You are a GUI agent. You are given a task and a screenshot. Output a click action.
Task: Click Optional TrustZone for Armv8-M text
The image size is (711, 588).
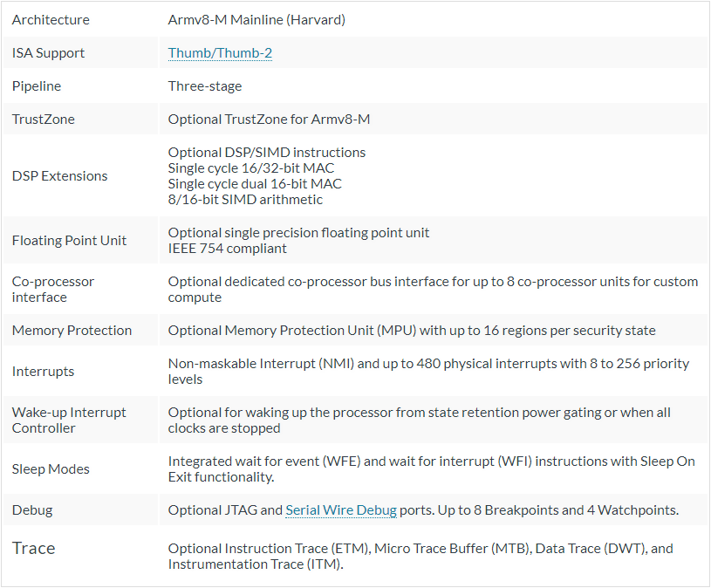269,120
